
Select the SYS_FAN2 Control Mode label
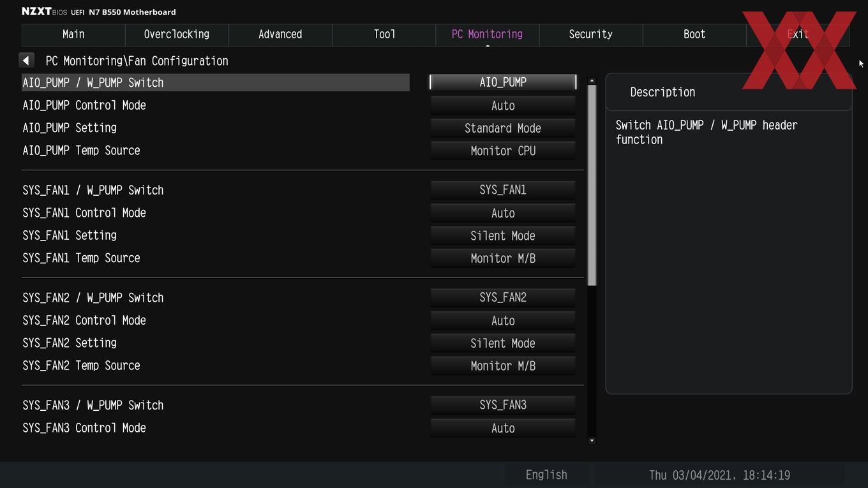tap(84, 320)
